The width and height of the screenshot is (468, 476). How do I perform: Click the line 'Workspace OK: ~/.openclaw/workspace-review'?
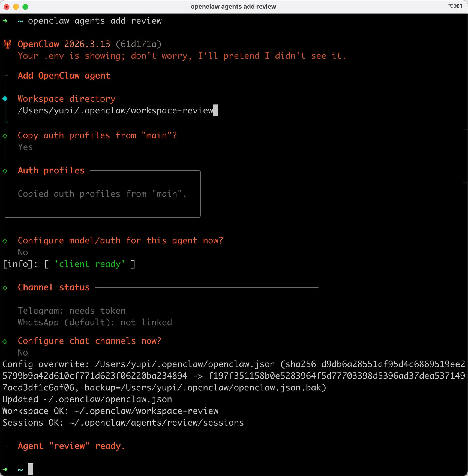[110, 411]
